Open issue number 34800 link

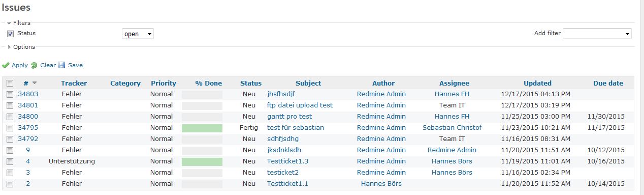point(28,117)
